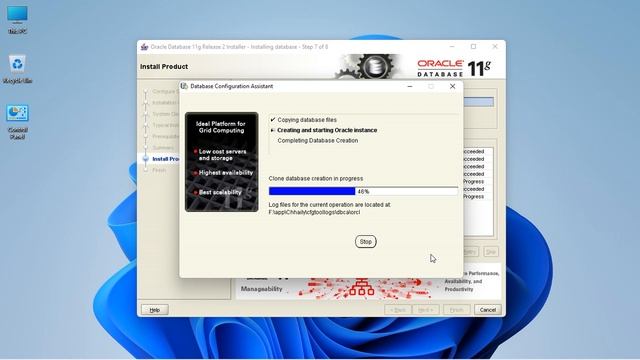Click the Manageability banner text
Viewport: 640px width, 360px height.
click(x=261, y=289)
